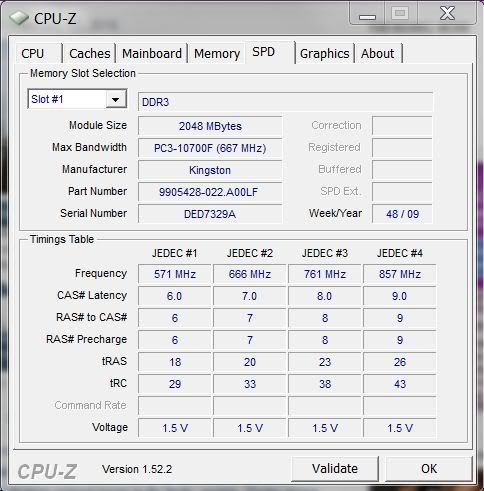This screenshot has width=484, height=491.
Task: Open the Graphics tab
Action: 325,53
